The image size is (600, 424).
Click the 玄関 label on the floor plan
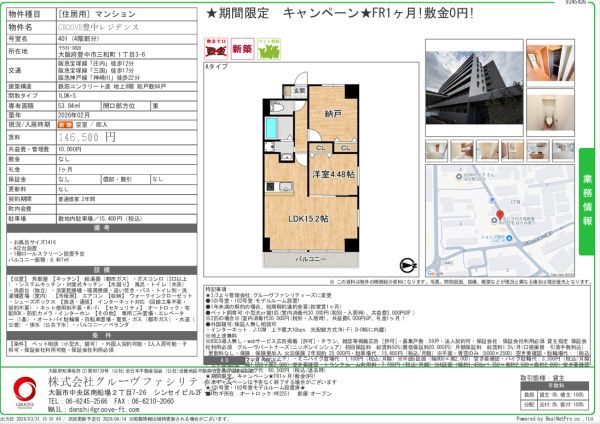coord(299,91)
